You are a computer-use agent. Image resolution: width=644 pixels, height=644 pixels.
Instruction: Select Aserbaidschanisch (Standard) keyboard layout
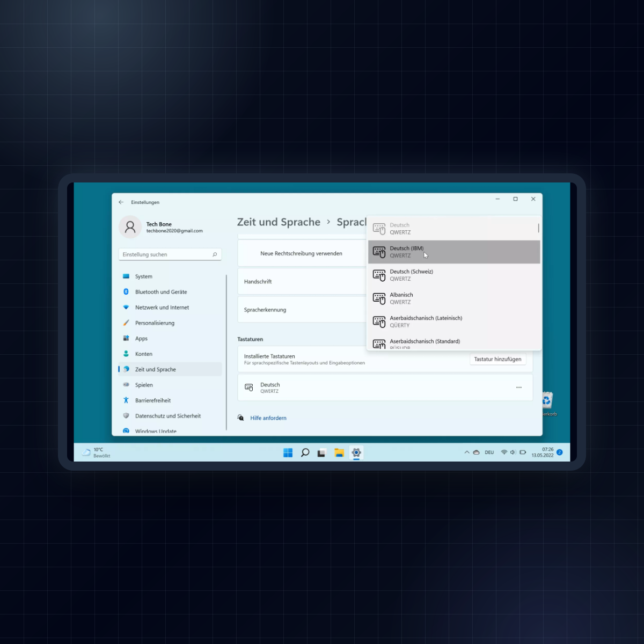pyautogui.click(x=454, y=342)
